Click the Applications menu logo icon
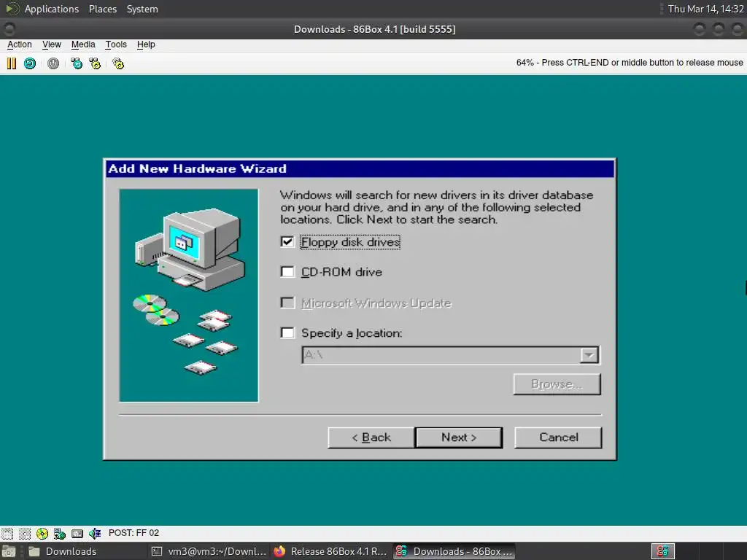Screen dimensions: 747x560 12,9
